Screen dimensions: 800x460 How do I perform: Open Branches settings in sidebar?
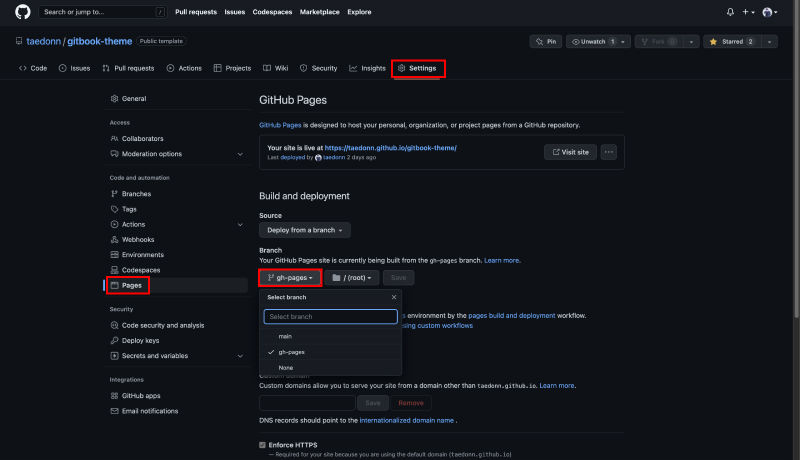point(176,194)
